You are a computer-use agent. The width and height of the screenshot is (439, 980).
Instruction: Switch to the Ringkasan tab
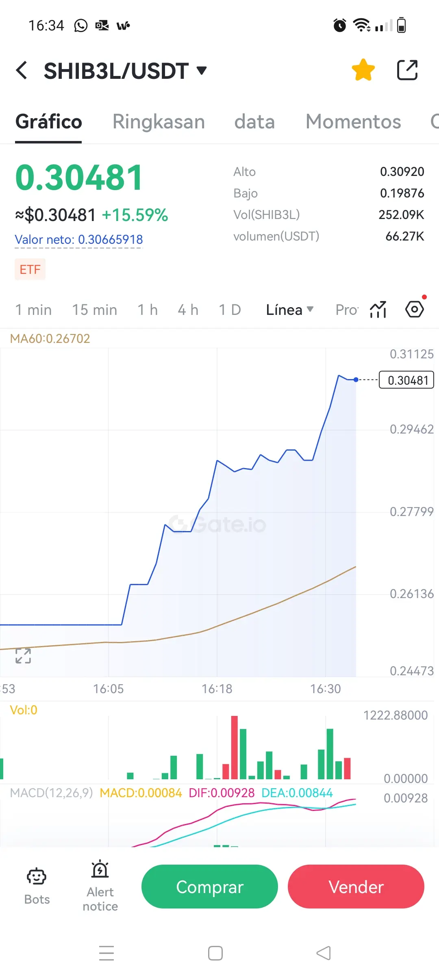(x=159, y=121)
